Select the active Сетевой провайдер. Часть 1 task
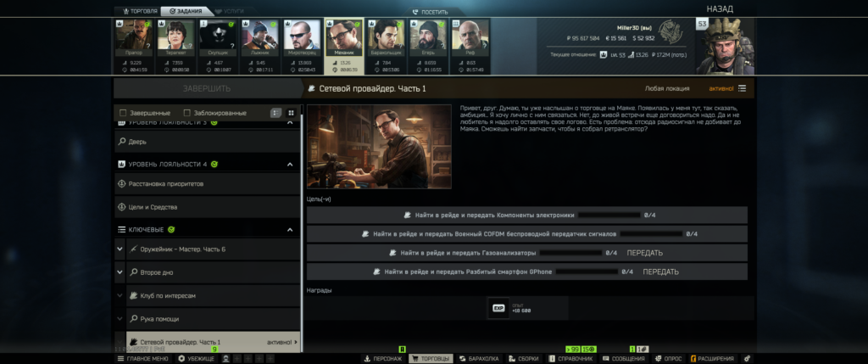This screenshot has width=868, height=364. coord(213,342)
